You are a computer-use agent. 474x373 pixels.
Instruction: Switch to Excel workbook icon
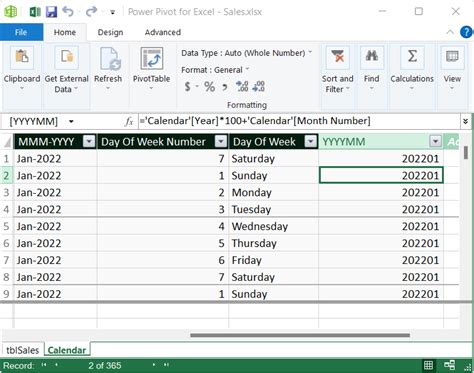pos(35,12)
